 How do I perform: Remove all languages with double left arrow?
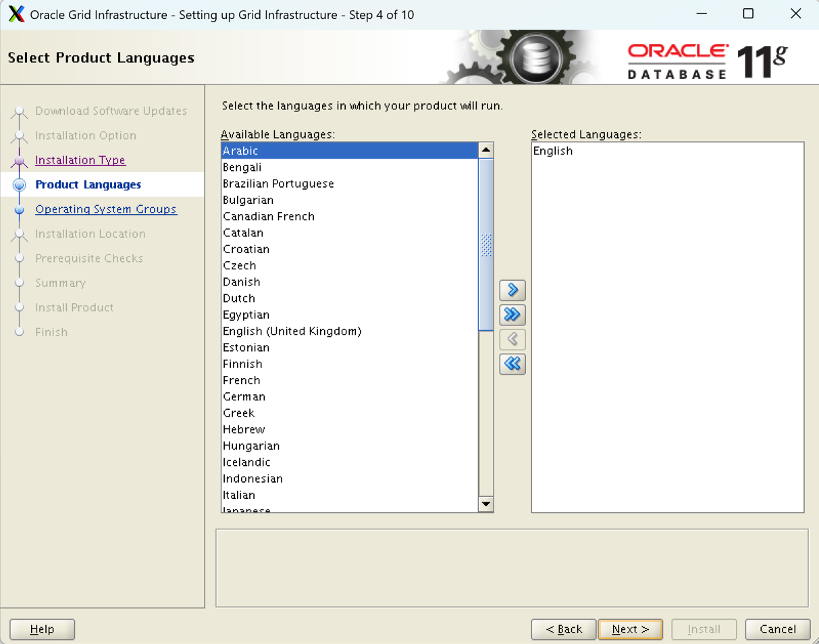(x=512, y=364)
